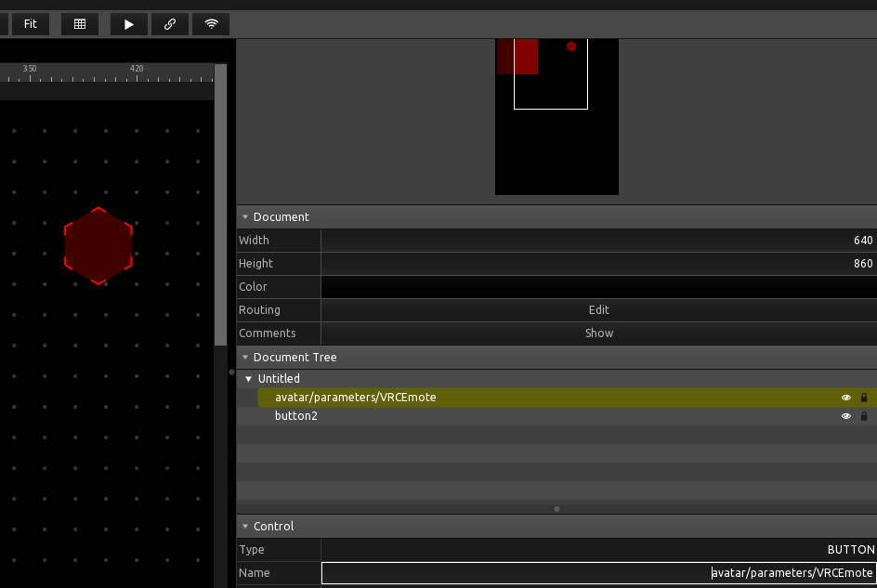The width and height of the screenshot is (877, 588).
Task: Edit the document Width value
Action: (598, 240)
